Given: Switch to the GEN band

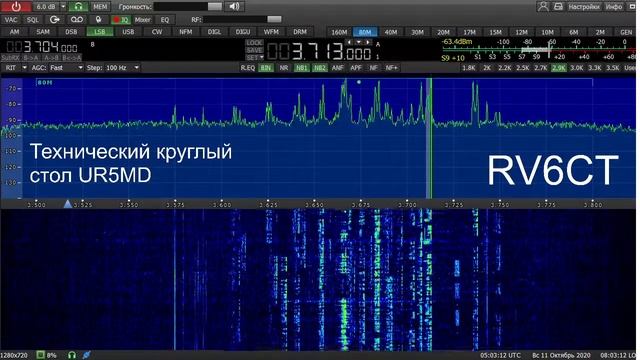Looking at the screenshot, I should click(x=626, y=32).
